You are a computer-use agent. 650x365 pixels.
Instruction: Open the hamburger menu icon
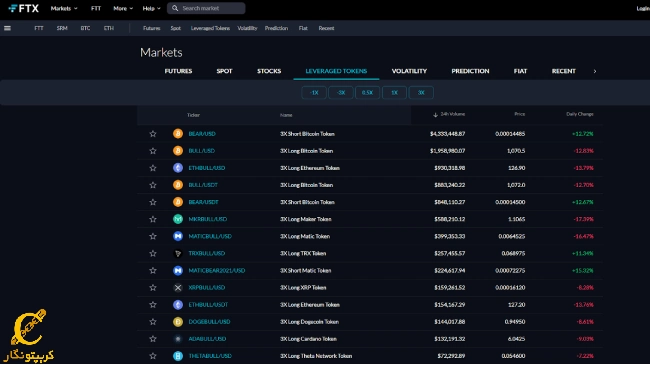point(7,28)
